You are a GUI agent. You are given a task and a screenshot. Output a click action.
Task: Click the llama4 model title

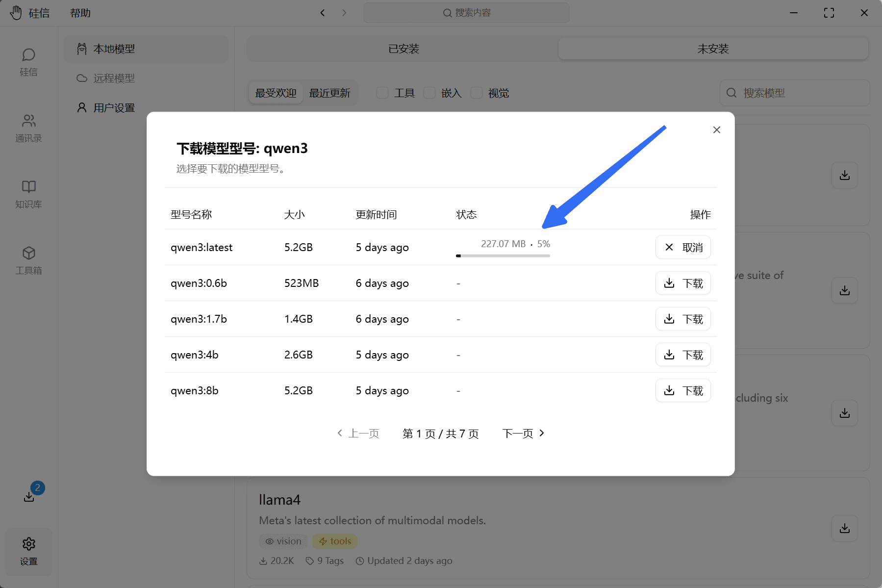(x=279, y=500)
